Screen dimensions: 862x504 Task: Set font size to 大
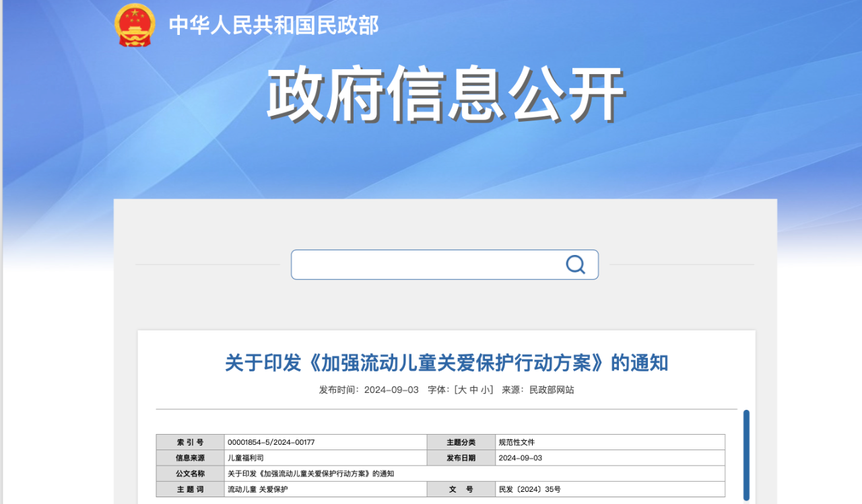tap(463, 390)
